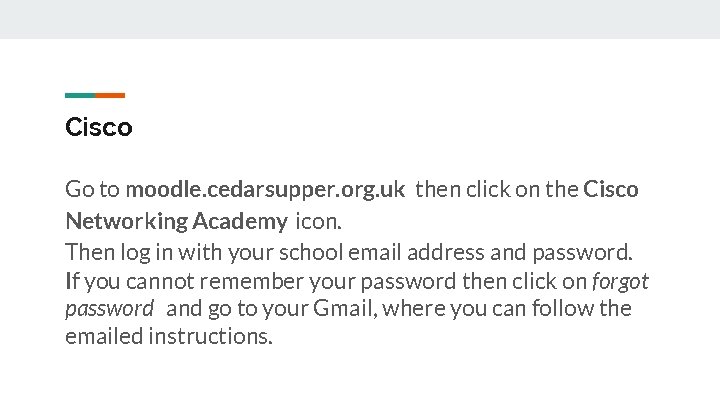Click the words "then click on the" in the first line

point(496,189)
